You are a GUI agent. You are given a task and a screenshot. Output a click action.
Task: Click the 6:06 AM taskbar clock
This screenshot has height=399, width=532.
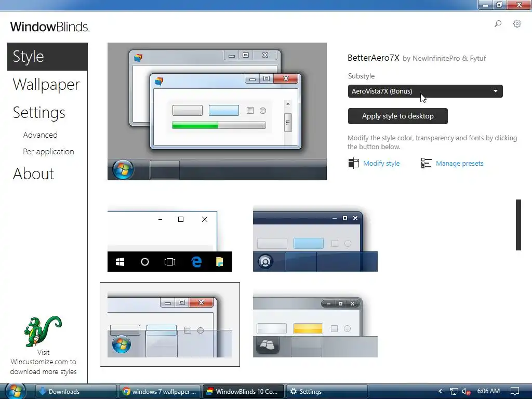(x=488, y=391)
